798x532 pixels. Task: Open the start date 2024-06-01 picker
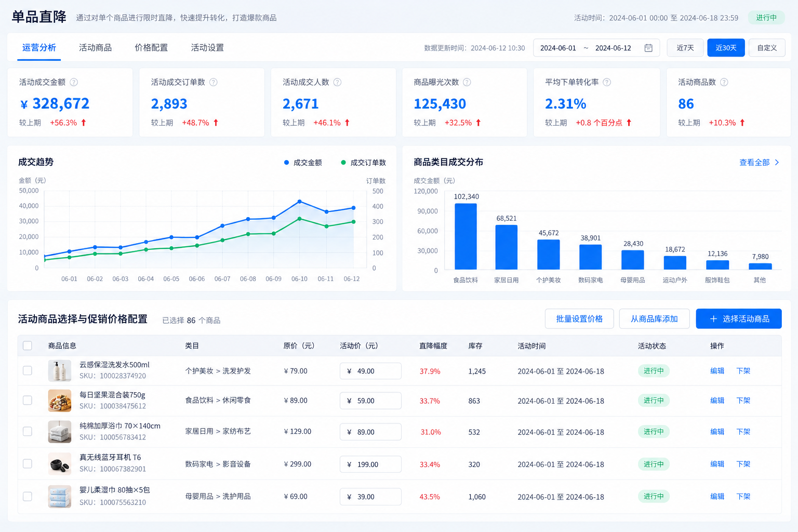[558, 48]
